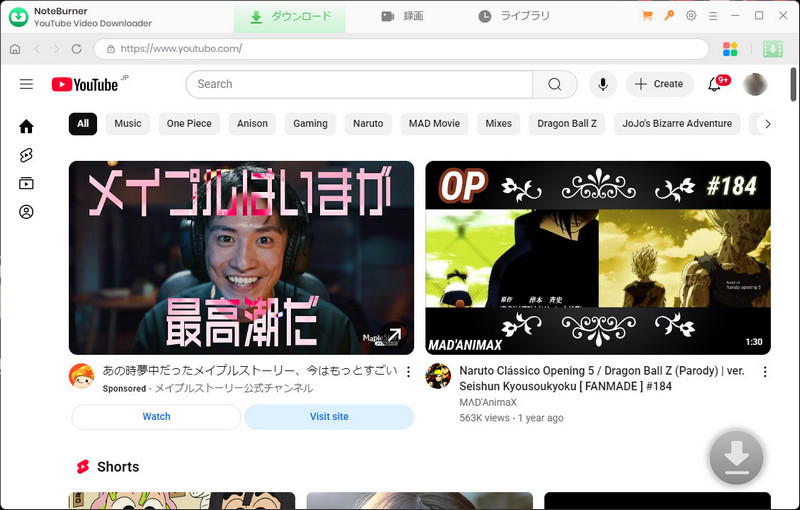Go to browser home page icon
Image resolution: width=800 pixels, height=510 pixels.
(15, 49)
